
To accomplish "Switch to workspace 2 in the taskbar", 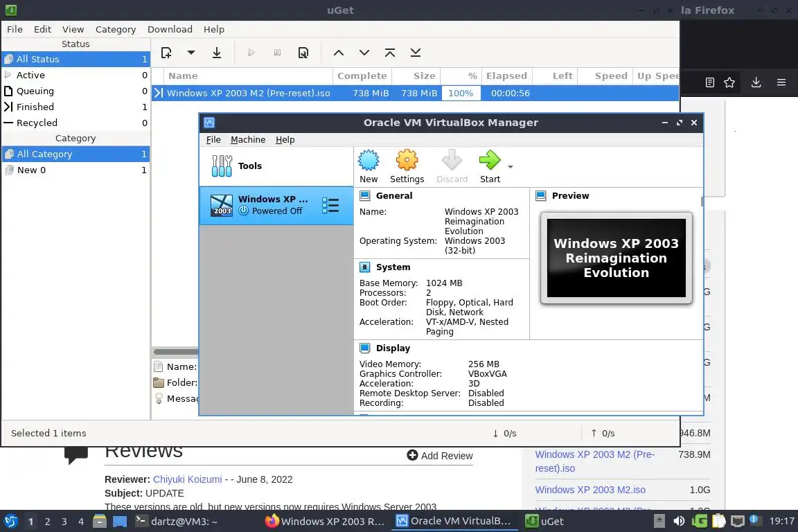I will [x=47, y=522].
